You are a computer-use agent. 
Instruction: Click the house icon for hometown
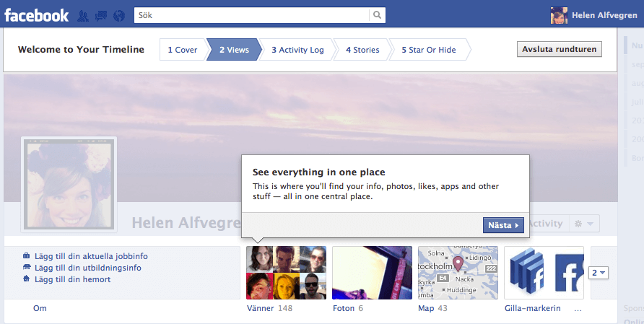pos(27,279)
